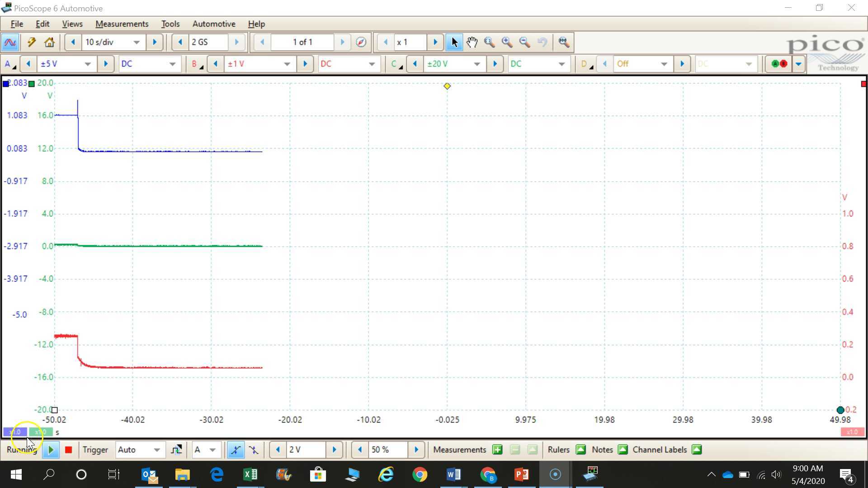868x488 pixels.
Task: Toggle the falling edge trigger icon
Action: point(254,450)
